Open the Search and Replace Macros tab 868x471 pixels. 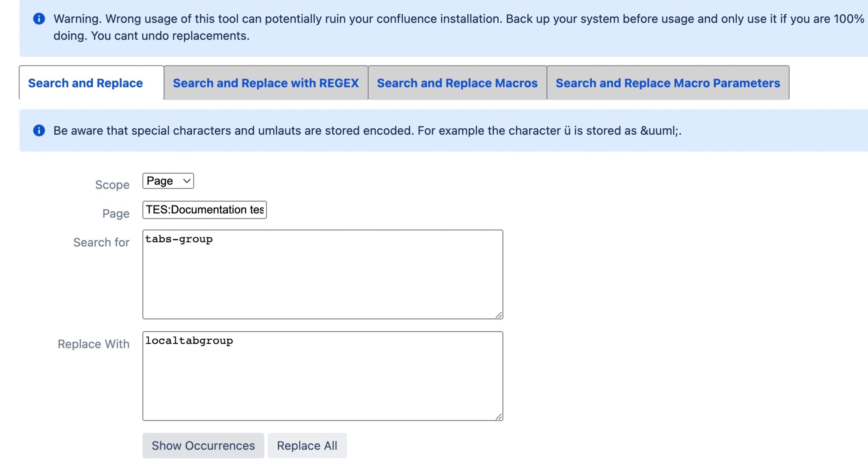(x=457, y=83)
